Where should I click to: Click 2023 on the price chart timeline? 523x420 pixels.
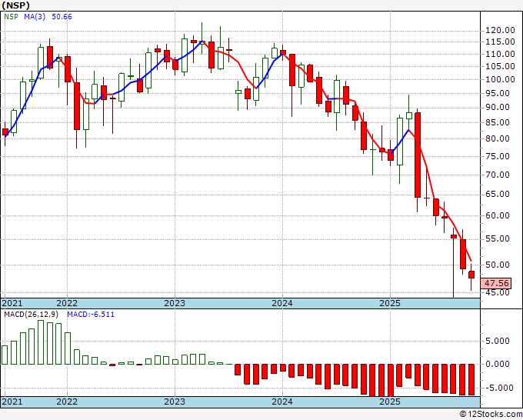click(x=175, y=303)
